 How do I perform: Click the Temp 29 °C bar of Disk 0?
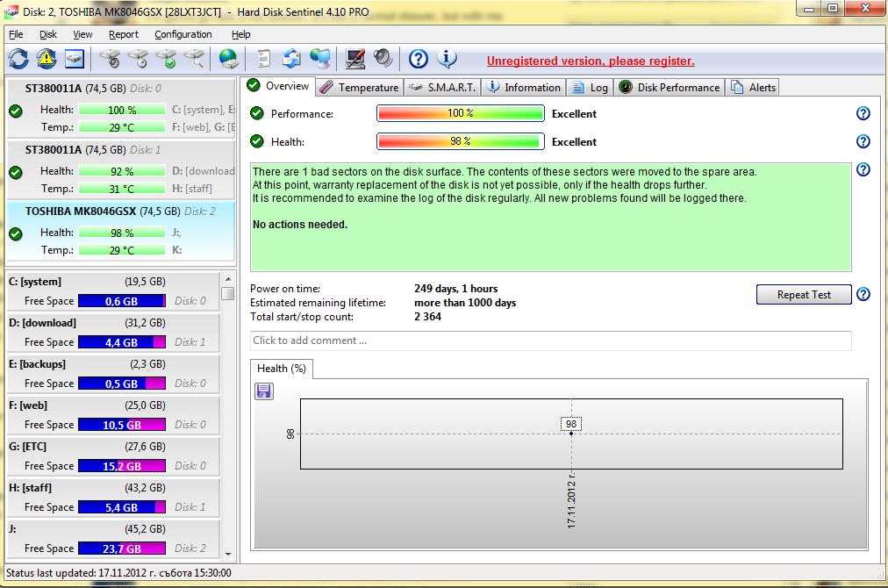click(122, 127)
